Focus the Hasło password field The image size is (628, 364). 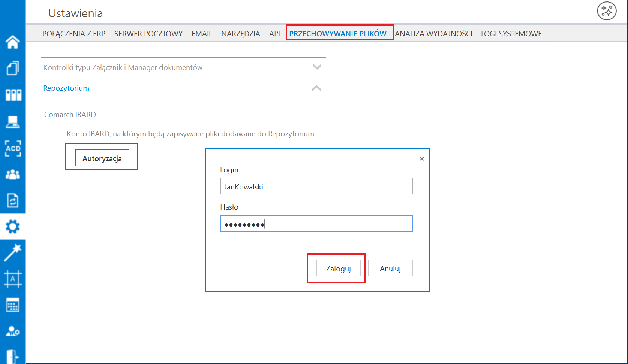pyautogui.click(x=316, y=224)
